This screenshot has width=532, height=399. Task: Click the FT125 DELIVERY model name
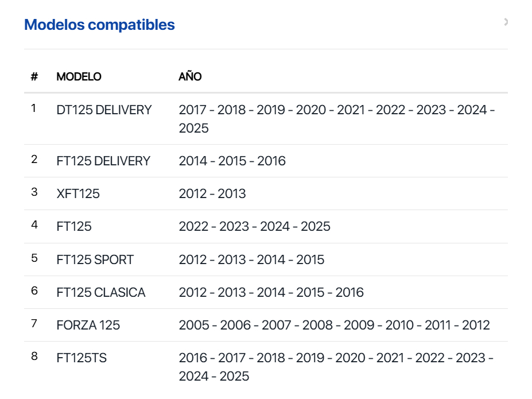103,161
